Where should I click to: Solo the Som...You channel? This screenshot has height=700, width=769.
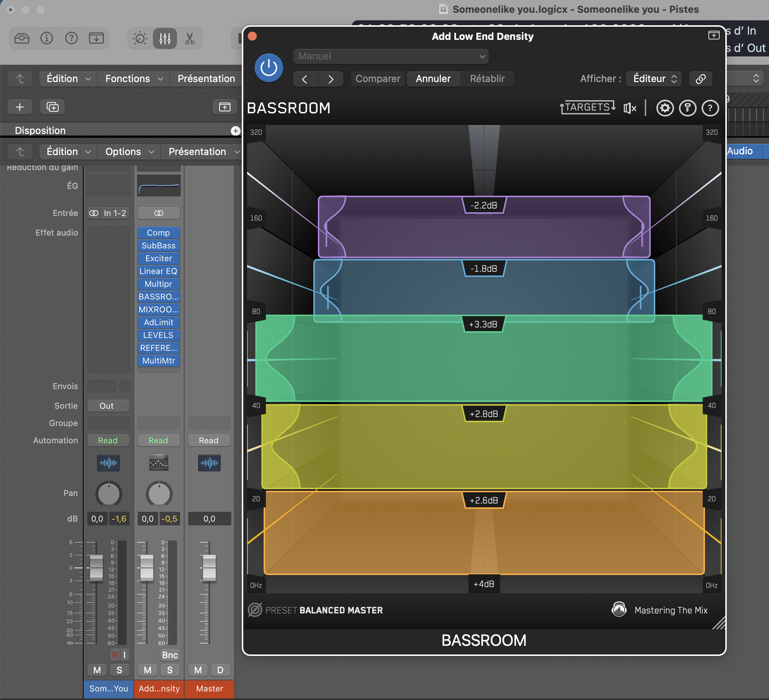coord(119,670)
